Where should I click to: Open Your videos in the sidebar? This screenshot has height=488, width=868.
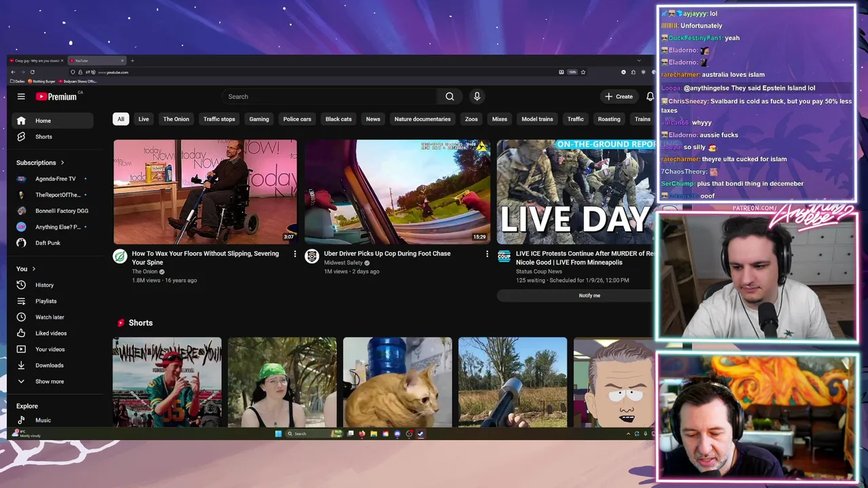click(x=53, y=349)
